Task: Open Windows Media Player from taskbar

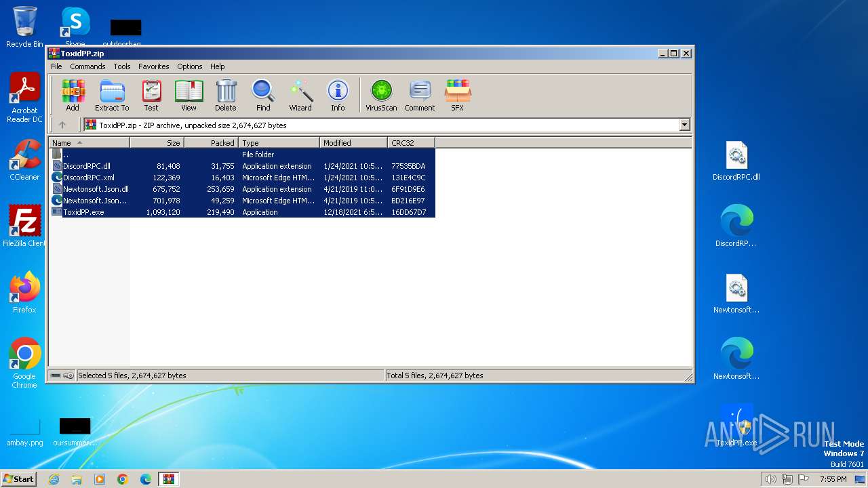Action: 100,479
